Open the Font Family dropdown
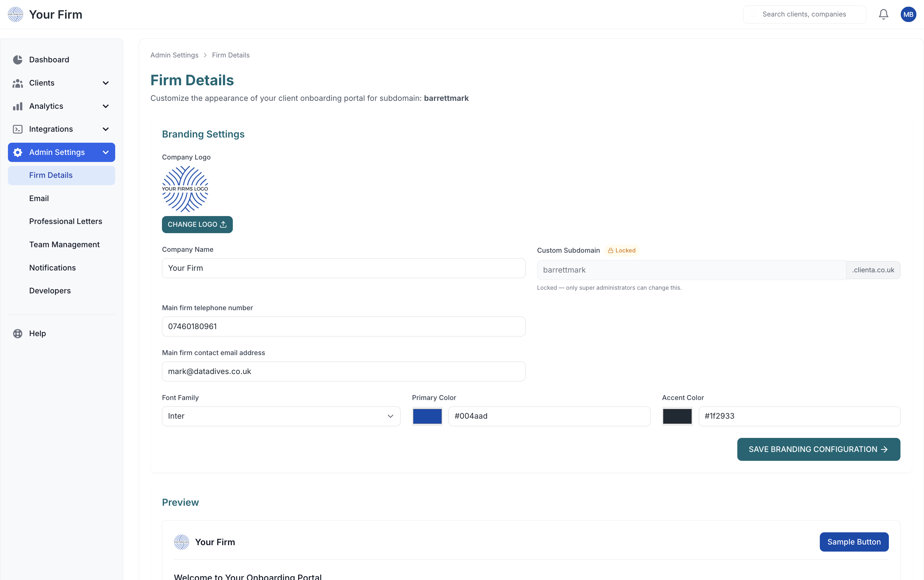This screenshot has width=924, height=580. 281,416
